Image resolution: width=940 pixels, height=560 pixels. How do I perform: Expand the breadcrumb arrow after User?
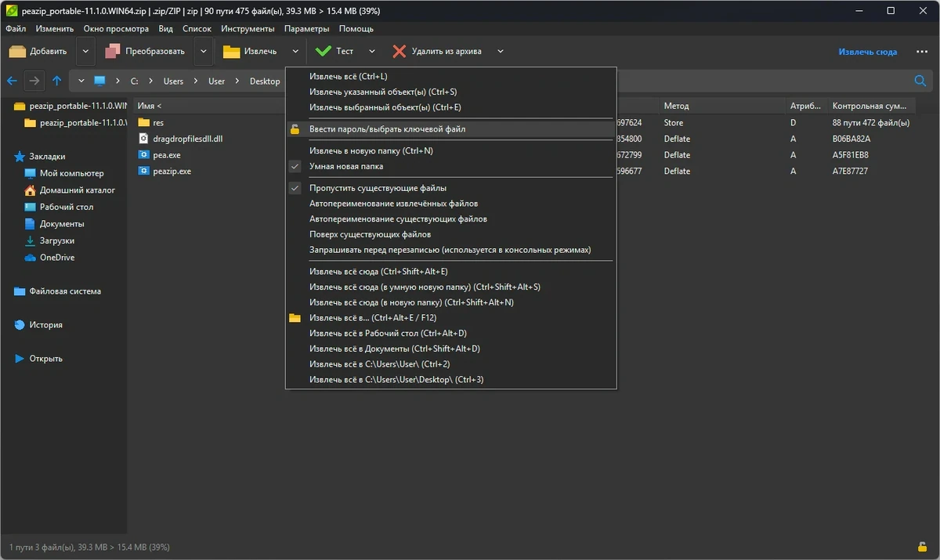click(237, 81)
